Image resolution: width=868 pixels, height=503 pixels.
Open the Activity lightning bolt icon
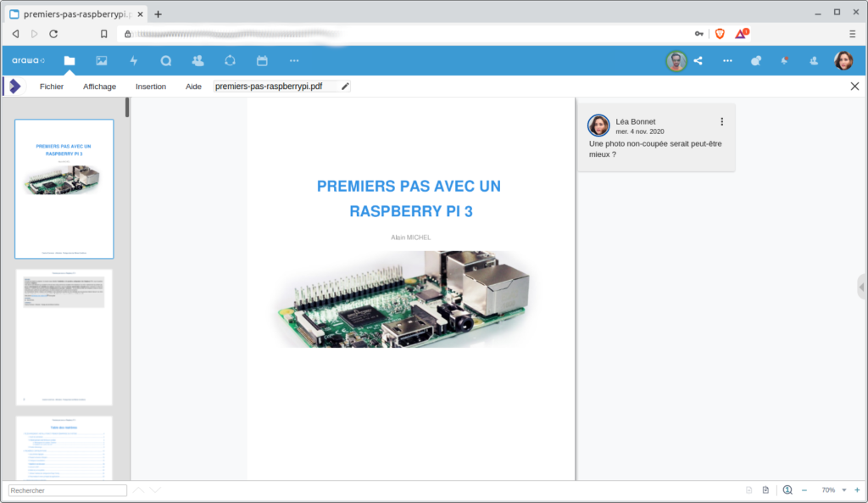point(134,60)
